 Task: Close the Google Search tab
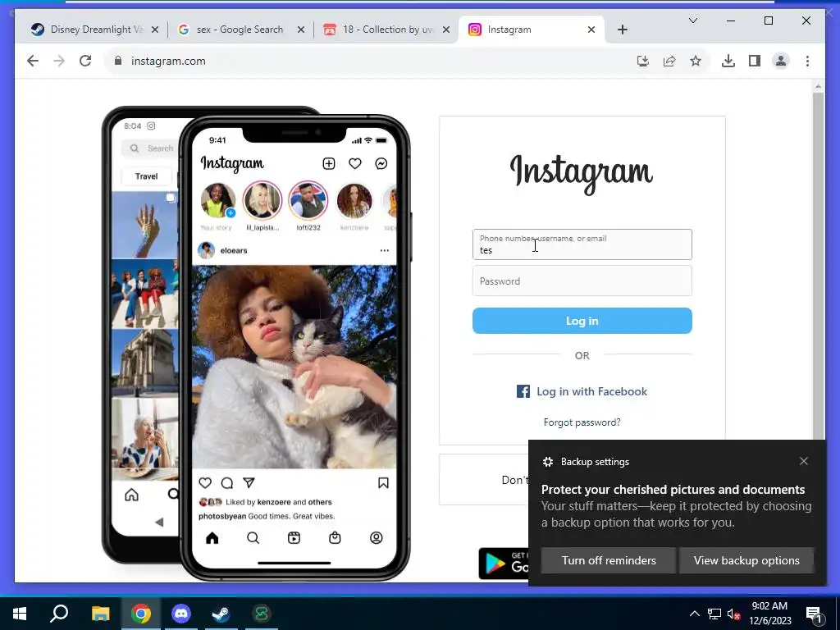click(x=301, y=30)
